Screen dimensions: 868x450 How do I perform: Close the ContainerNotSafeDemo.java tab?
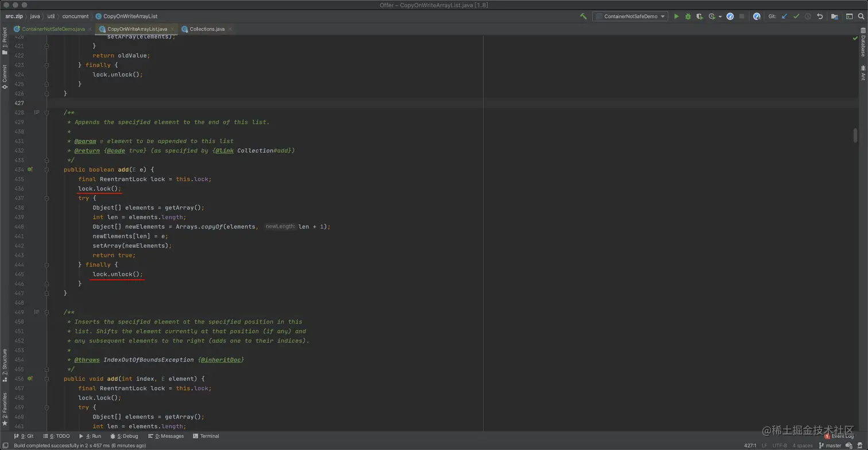[90, 29]
